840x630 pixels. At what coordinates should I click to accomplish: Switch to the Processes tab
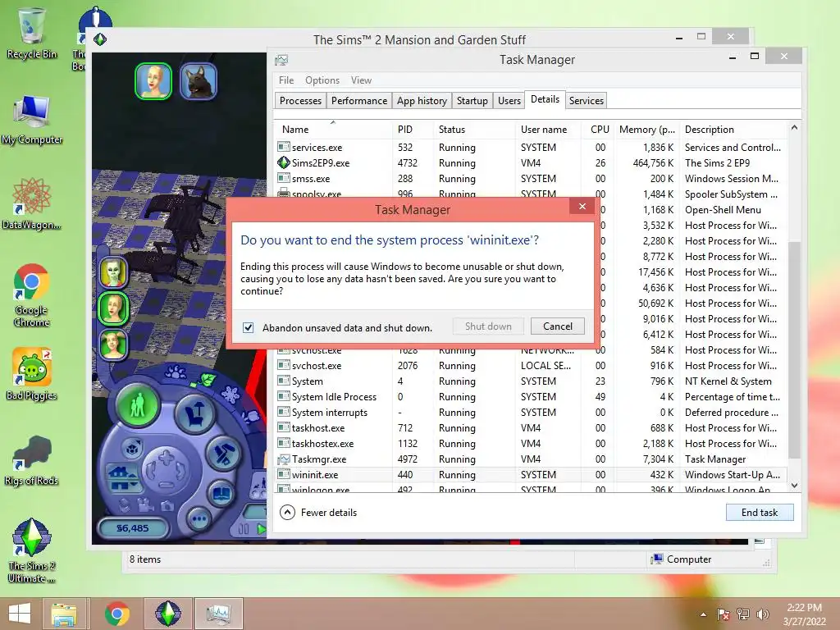click(x=300, y=101)
